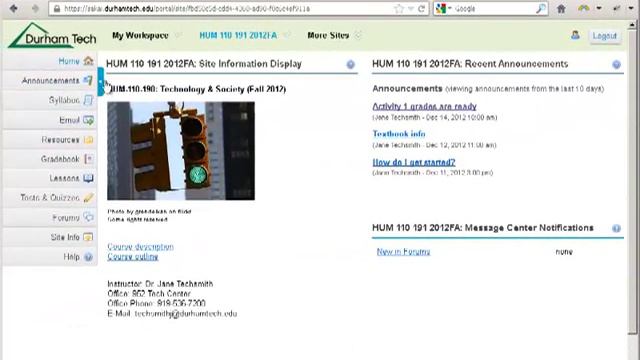The image size is (640, 360).
Task: Open the URL history dropdown arrow
Action: pos(411,9)
